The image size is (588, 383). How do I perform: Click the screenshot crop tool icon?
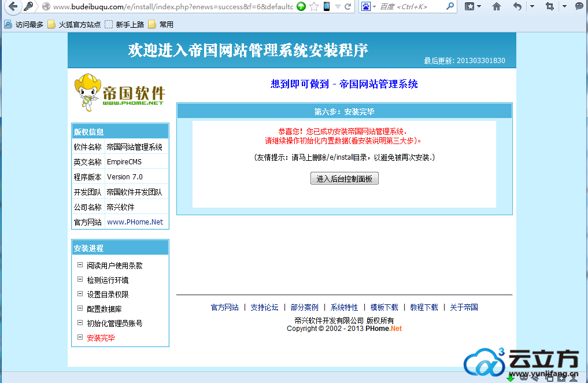point(550,6)
